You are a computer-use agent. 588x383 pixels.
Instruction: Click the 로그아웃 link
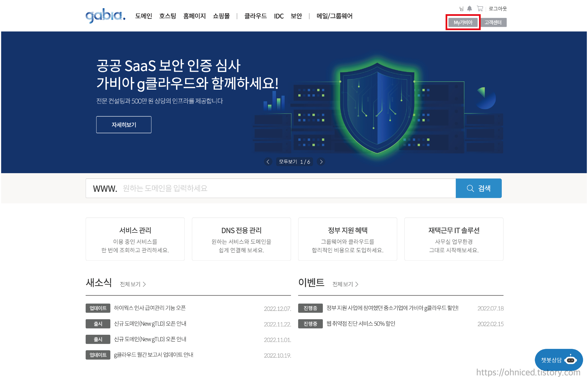pyautogui.click(x=498, y=9)
